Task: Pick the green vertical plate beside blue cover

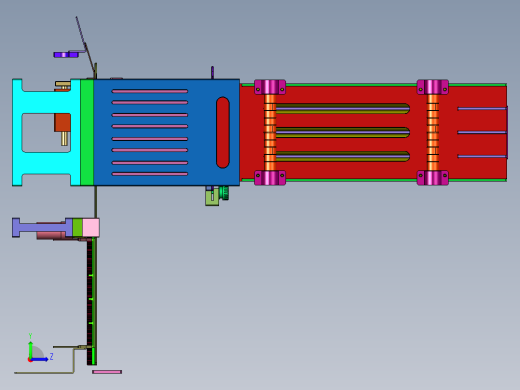Action: (87, 132)
